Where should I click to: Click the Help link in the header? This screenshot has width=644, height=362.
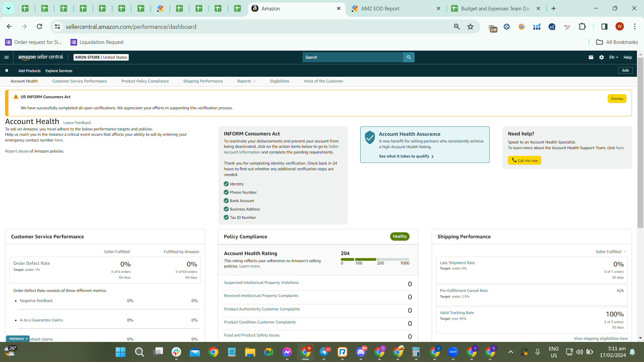(x=628, y=57)
